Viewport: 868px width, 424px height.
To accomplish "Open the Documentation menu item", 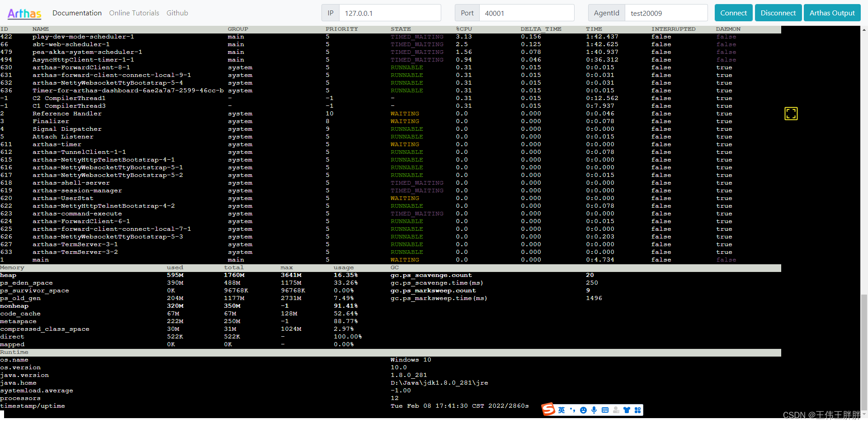I will (x=77, y=13).
